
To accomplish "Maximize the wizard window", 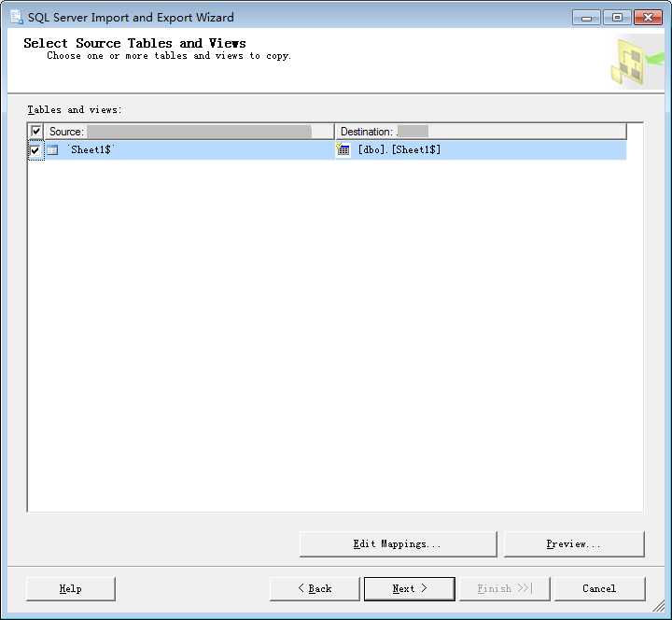I will pos(617,18).
